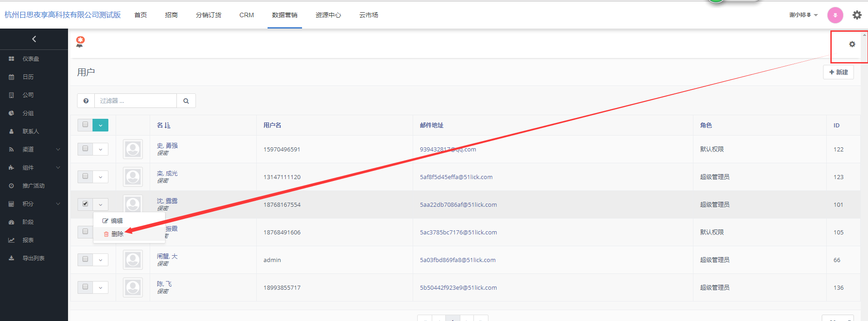Collapse the sidebar with the back arrow

pos(34,39)
